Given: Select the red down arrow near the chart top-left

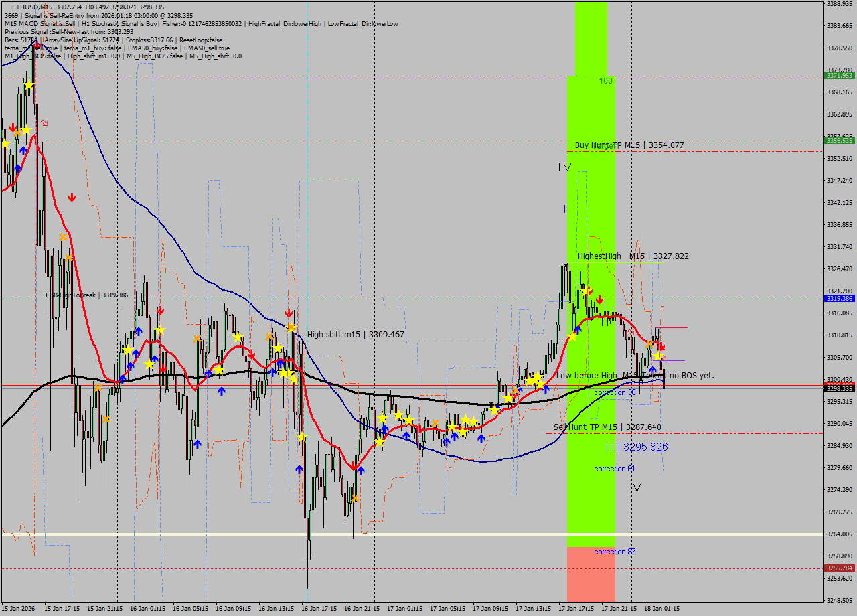Looking at the screenshot, I should (x=13, y=127).
